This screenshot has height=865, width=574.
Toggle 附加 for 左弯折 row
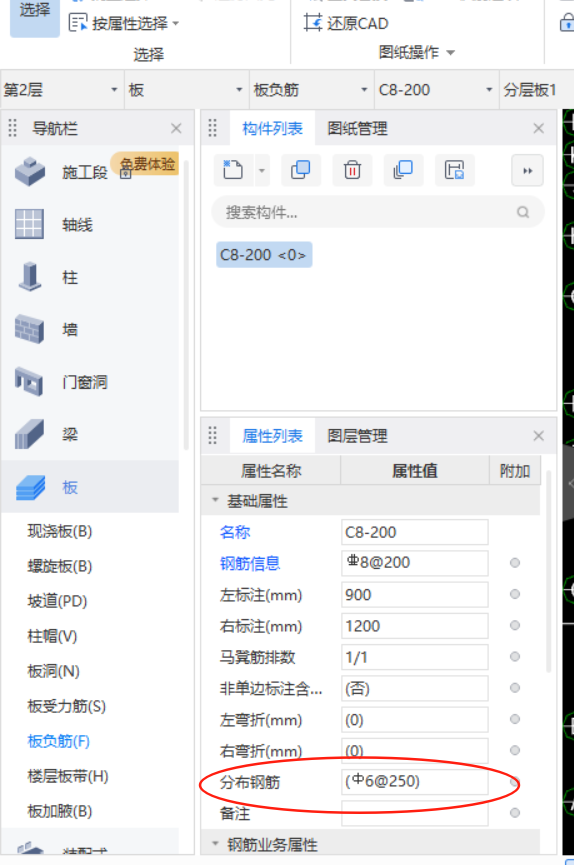(x=515, y=719)
